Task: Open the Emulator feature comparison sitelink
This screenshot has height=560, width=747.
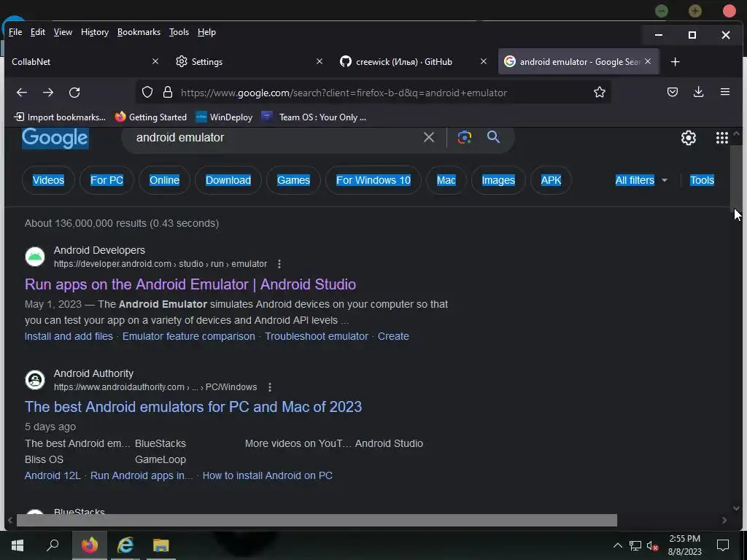Action: coord(189,336)
